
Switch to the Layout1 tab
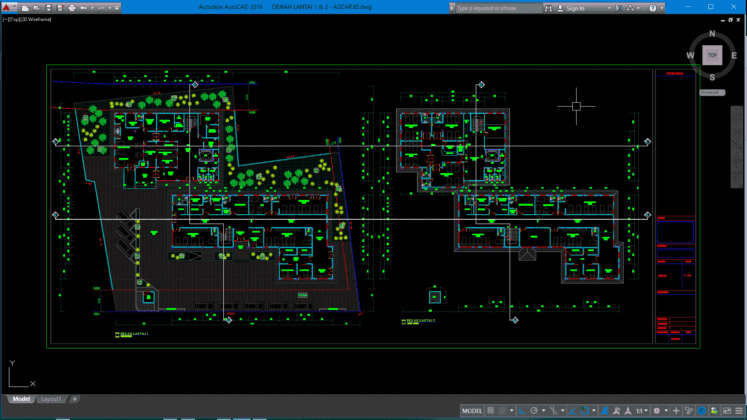pyautogui.click(x=51, y=399)
